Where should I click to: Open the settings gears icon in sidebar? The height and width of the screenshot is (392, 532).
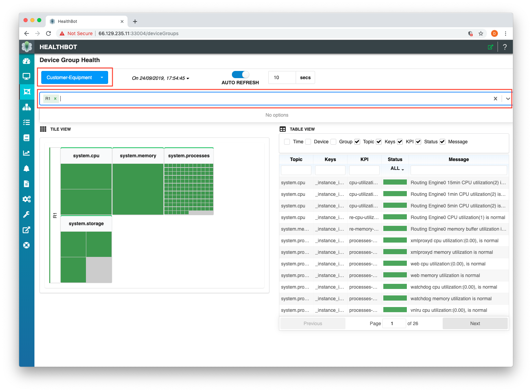click(27, 199)
